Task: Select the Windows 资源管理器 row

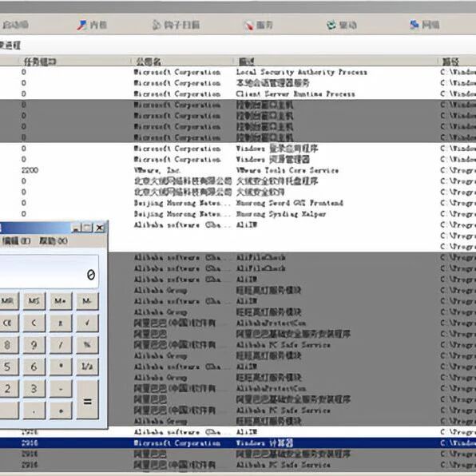Action: point(238,160)
